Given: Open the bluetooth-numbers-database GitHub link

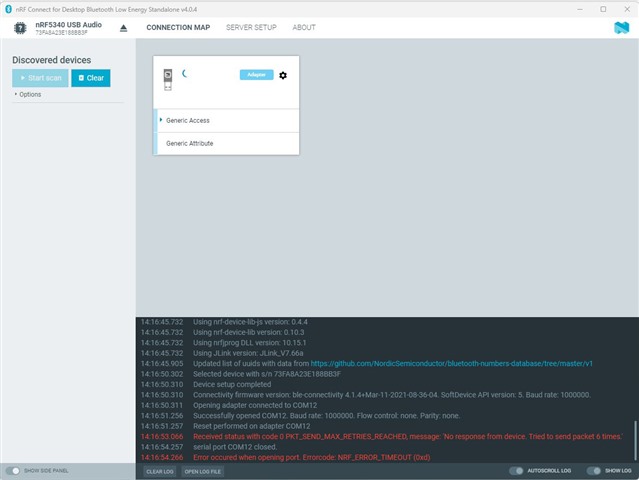Looking at the screenshot, I should pyautogui.click(x=452, y=363).
